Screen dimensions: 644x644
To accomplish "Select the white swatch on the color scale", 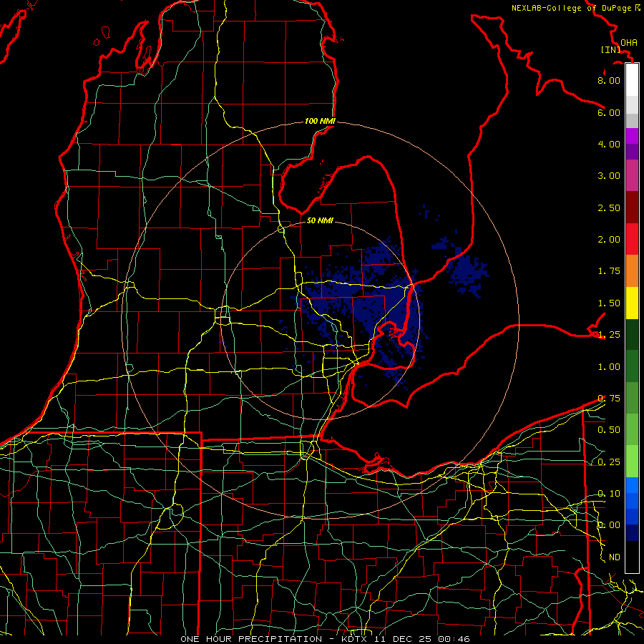I will [x=632, y=80].
